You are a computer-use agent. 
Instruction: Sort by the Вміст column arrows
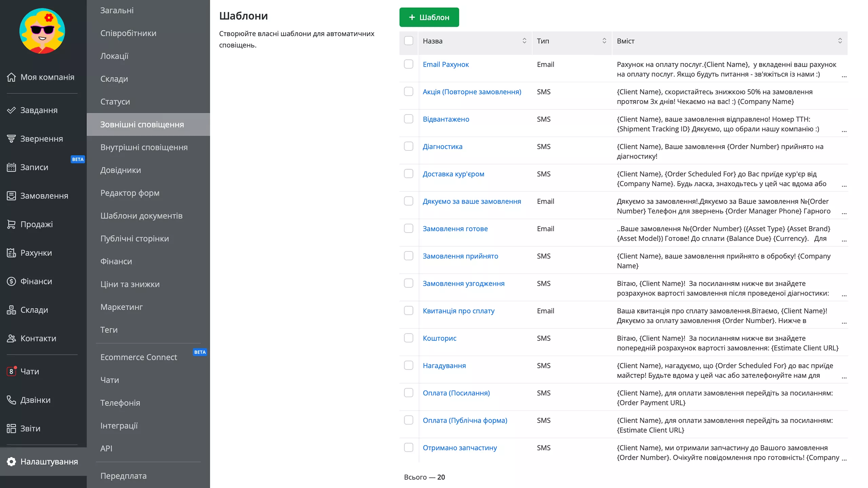coord(840,41)
